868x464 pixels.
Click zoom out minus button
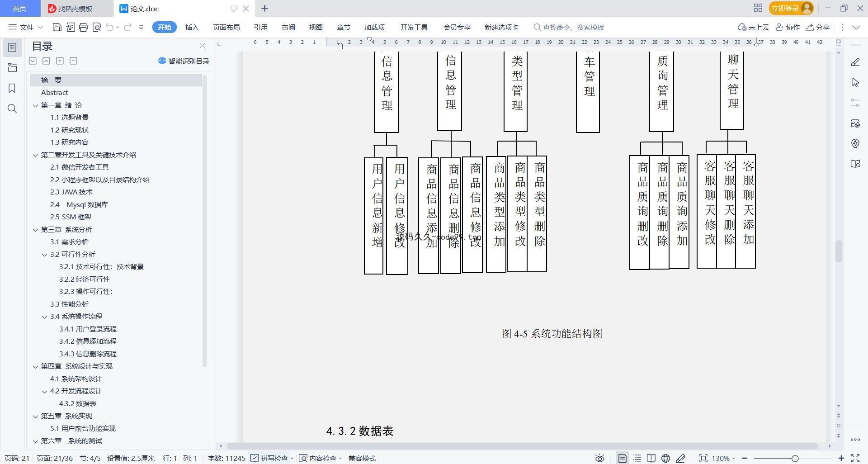[x=745, y=458]
